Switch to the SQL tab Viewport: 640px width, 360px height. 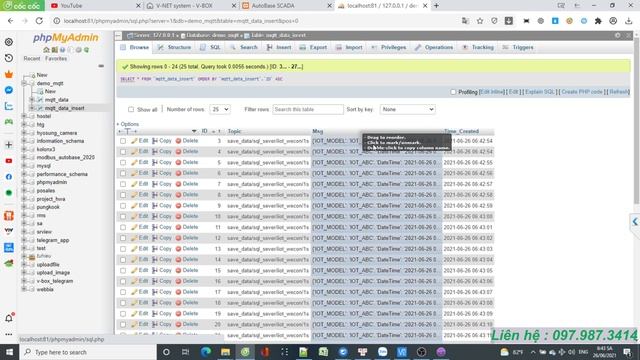pyautogui.click(x=211, y=47)
